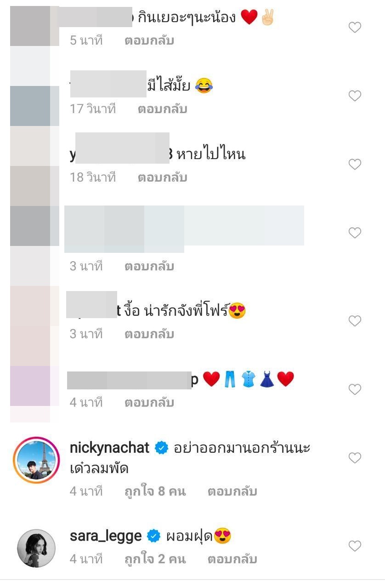The image size is (385, 588).
Task: Tap ตอบกลับ under the กินเยอะๆนะน้อง comment
Action: 149,40
